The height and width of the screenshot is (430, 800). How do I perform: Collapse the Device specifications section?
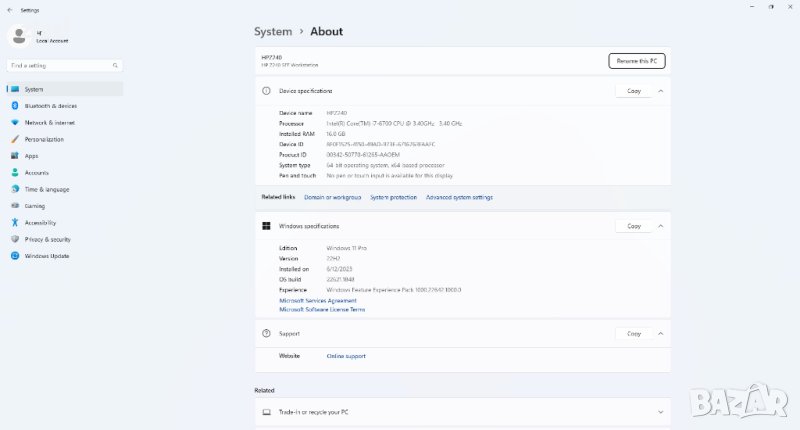pos(660,91)
